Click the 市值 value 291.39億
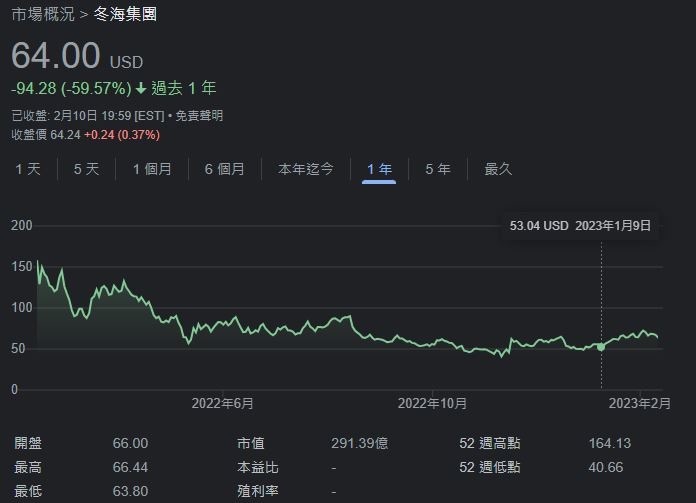The width and height of the screenshot is (696, 503). [x=360, y=443]
